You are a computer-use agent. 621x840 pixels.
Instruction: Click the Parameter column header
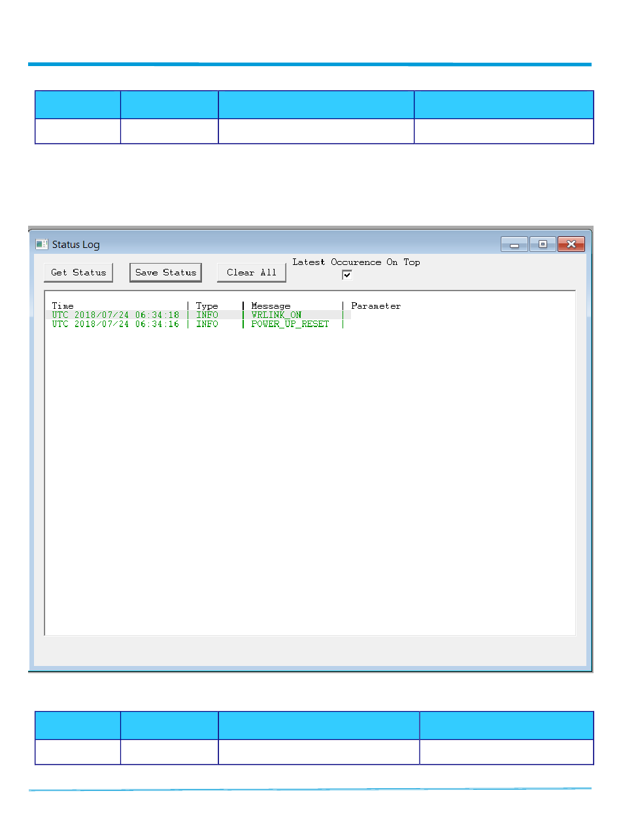click(x=376, y=306)
